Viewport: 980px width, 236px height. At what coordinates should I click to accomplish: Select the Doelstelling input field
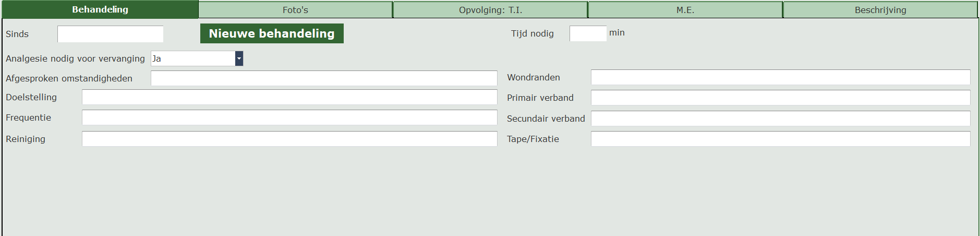point(289,97)
